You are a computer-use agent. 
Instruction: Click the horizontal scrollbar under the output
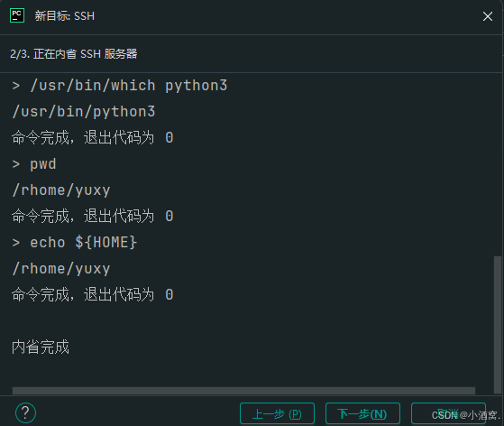pos(243,391)
